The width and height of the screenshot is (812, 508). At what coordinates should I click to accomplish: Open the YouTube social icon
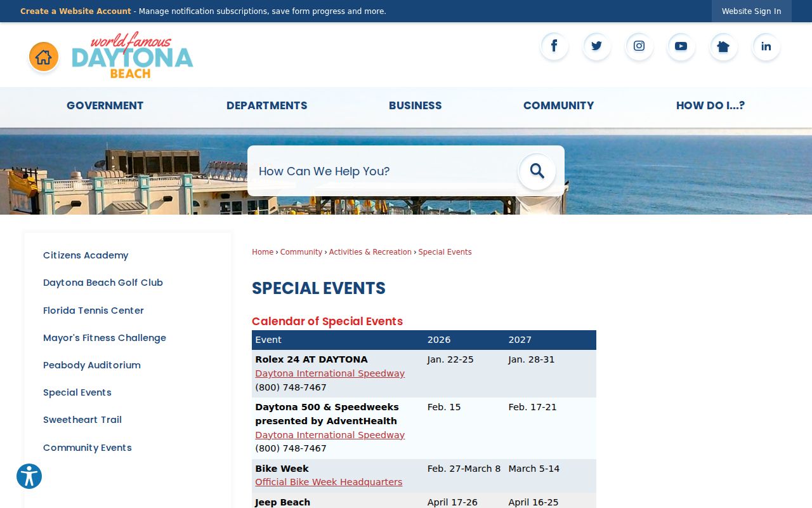pyautogui.click(x=681, y=46)
